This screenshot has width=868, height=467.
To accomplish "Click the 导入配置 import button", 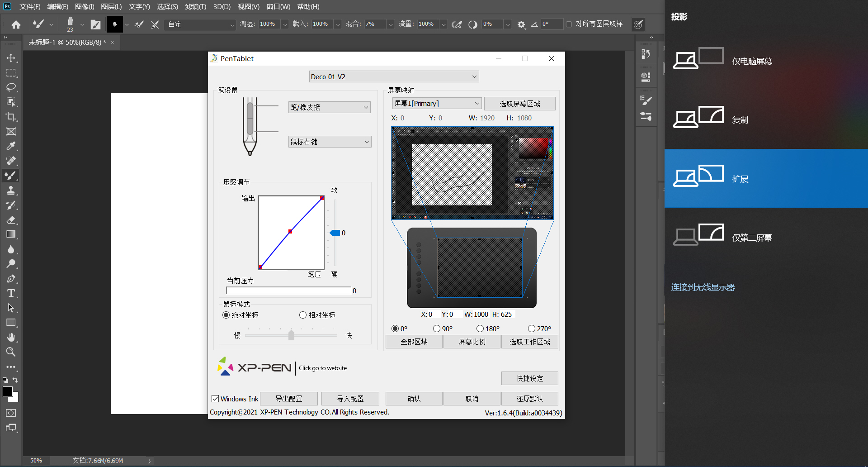I will pyautogui.click(x=350, y=399).
